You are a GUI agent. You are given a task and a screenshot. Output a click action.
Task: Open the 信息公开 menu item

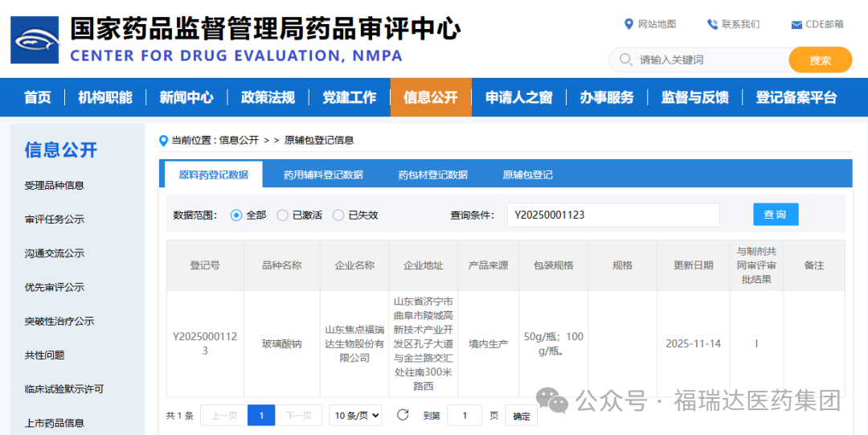click(431, 97)
